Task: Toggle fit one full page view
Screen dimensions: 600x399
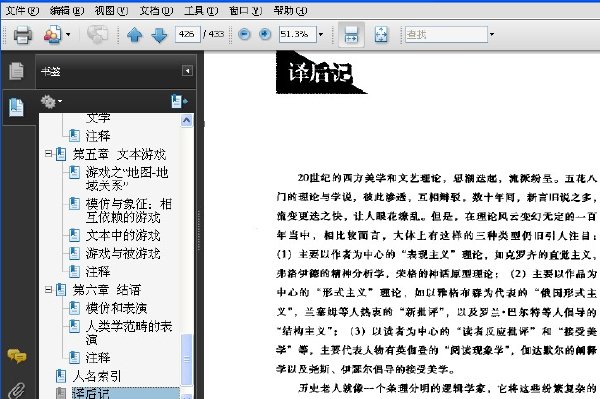Action: 381,34
